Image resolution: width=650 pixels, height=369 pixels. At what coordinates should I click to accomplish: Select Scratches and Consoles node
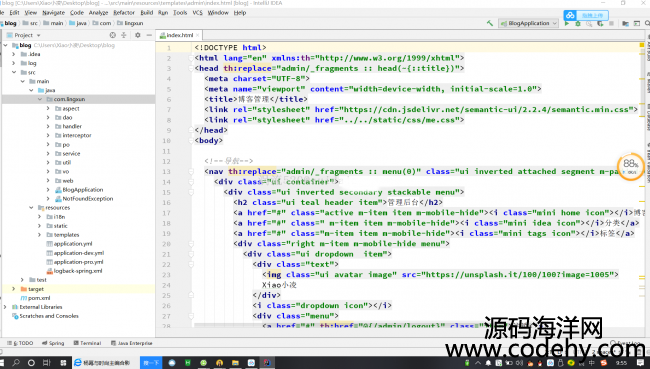(x=49, y=316)
